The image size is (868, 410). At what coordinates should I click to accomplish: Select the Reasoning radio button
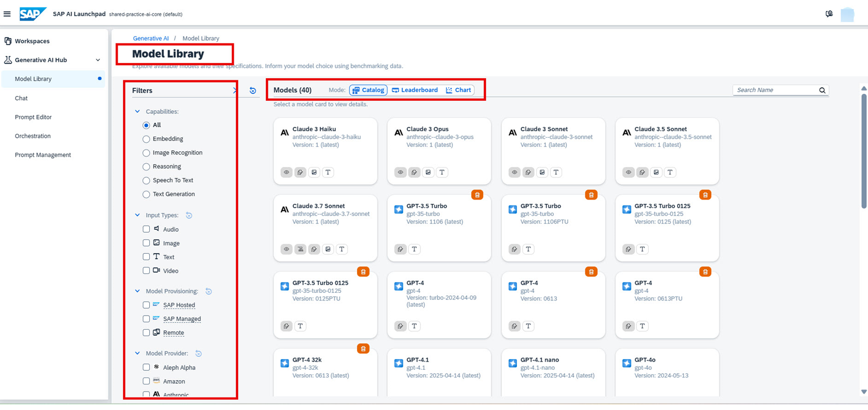(146, 167)
